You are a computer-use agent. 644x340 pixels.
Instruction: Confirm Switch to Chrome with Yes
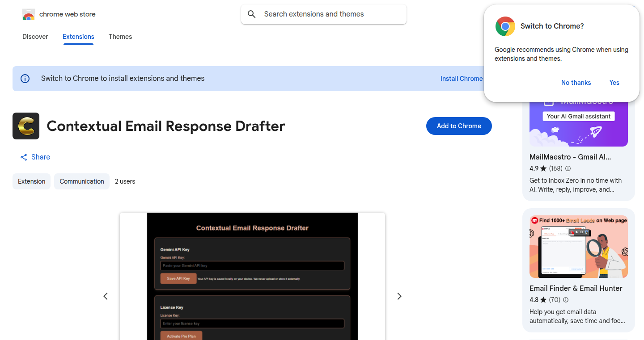pyautogui.click(x=614, y=83)
